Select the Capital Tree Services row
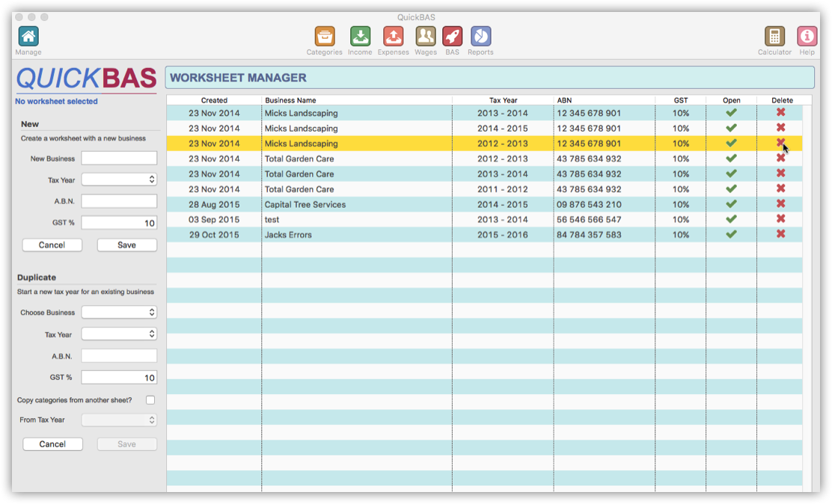This screenshot has height=504, width=832. click(374, 204)
